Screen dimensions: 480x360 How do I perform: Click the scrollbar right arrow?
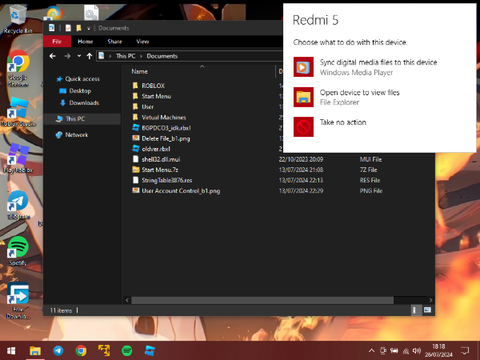click(431, 300)
